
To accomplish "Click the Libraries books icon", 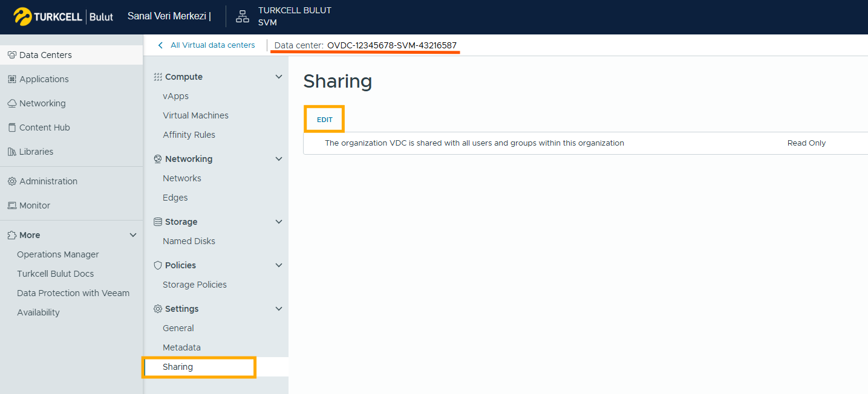I will pos(11,152).
